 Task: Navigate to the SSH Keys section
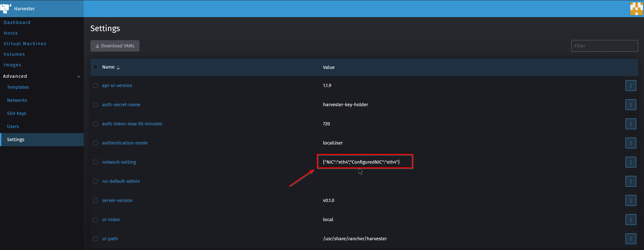point(16,113)
